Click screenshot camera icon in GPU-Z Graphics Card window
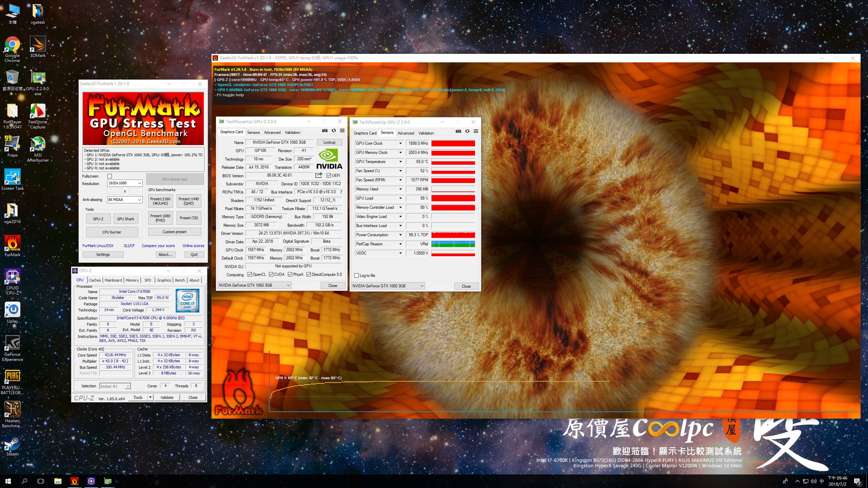868x488 pixels. coord(324,131)
